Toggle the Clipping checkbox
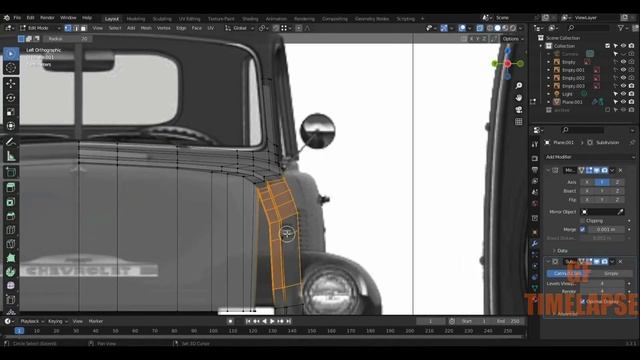The height and width of the screenshot is (360, 640). coord(582,220)
